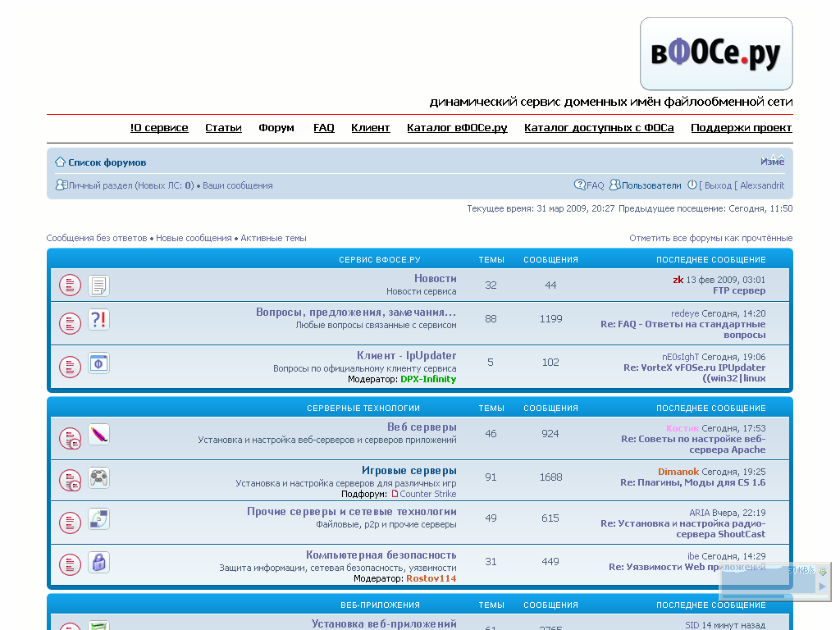This screenshot has width=840, height=630.
Task: Click the Новости forum document icon
Action: click(x=98, y=285)
